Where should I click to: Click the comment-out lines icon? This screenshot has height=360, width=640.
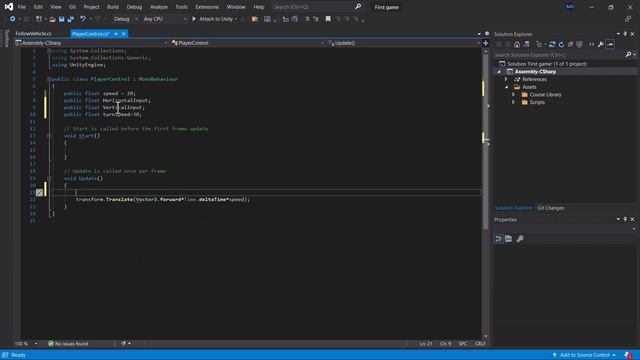[307, 19]
